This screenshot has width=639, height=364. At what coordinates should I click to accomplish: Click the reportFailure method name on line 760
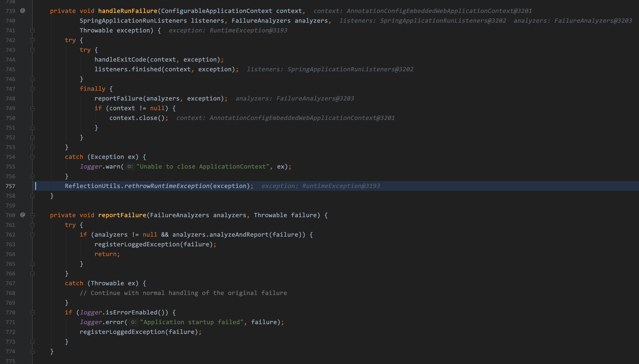[x=122, y=215]
